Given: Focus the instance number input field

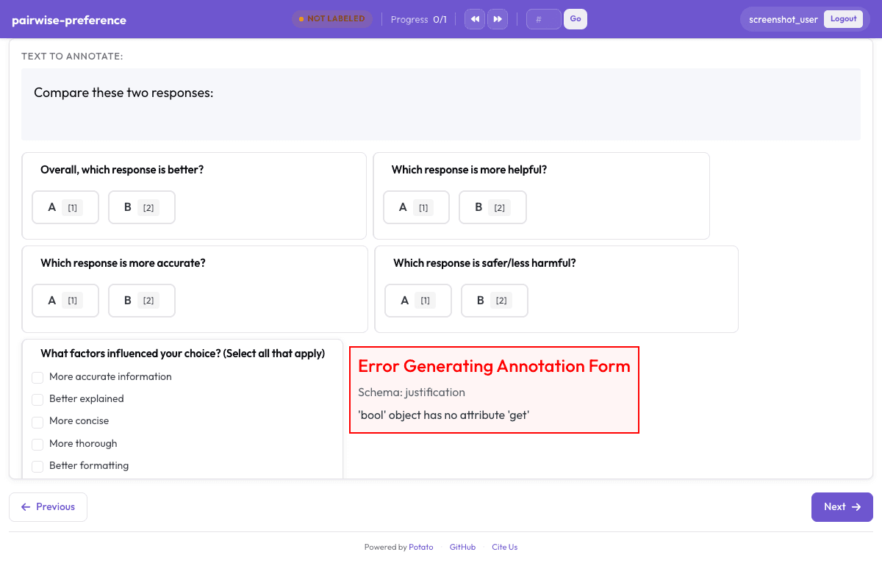Looking at the screenshot, I should click(x=544, y=19).
